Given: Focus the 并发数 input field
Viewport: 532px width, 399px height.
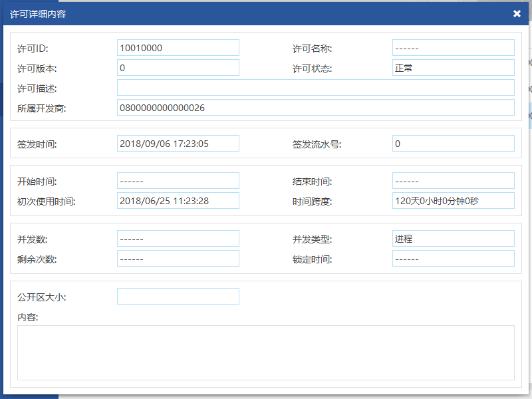Looking at the screenshot, I should 178,239.
